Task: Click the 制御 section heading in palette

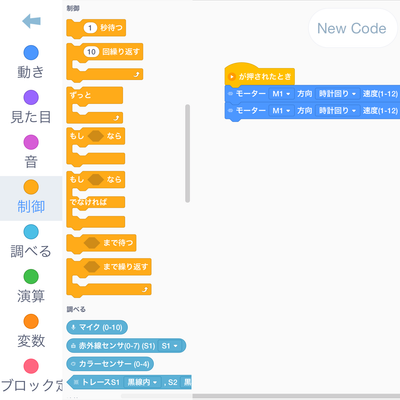Action: pos(73,8)
